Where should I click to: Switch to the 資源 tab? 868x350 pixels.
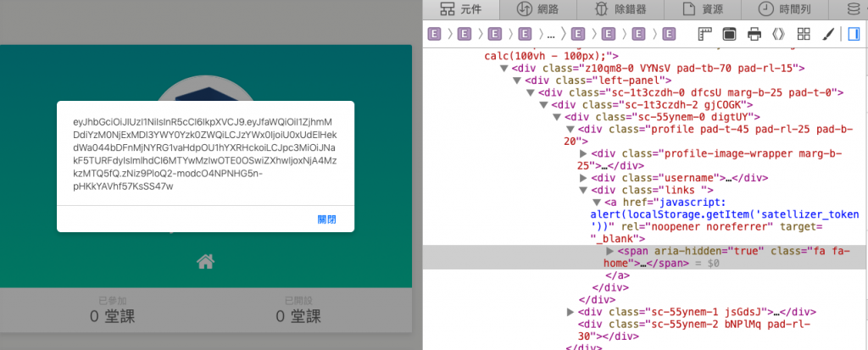(x=702, y=9)
